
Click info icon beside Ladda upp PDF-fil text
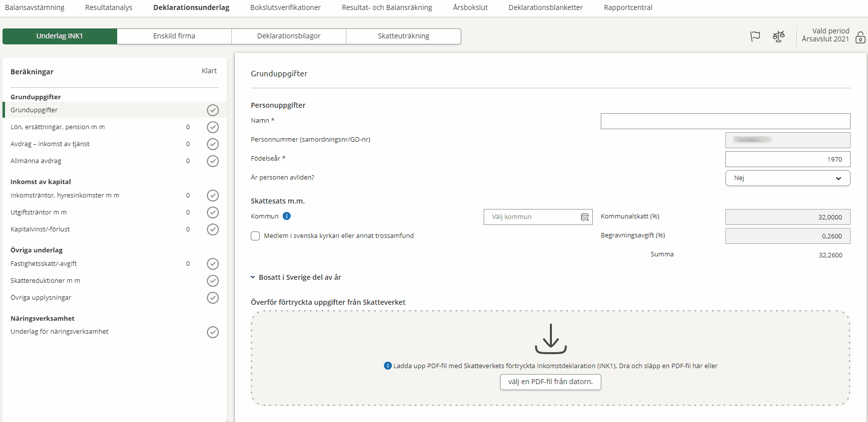click(x=388, y=366)
